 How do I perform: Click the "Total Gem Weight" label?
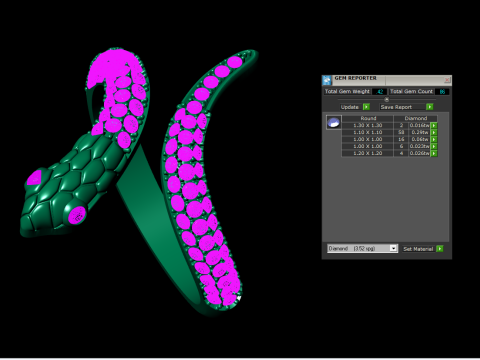click(x=347, y=91)
